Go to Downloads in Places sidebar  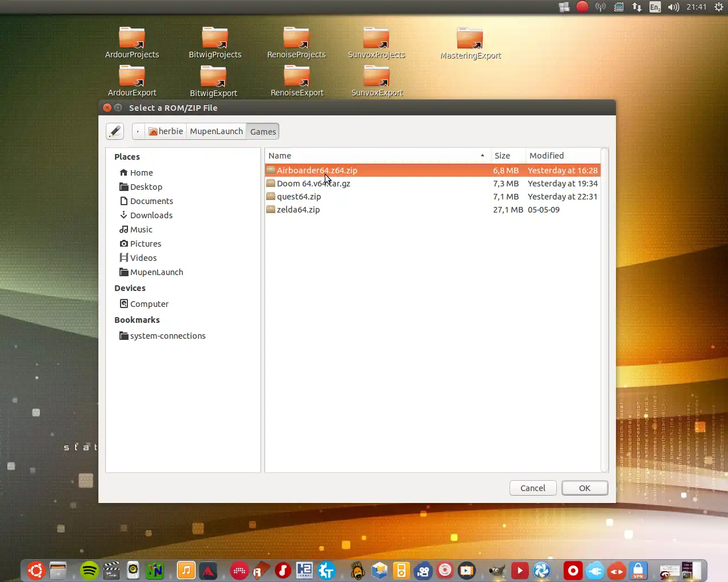tap(151, 215)
